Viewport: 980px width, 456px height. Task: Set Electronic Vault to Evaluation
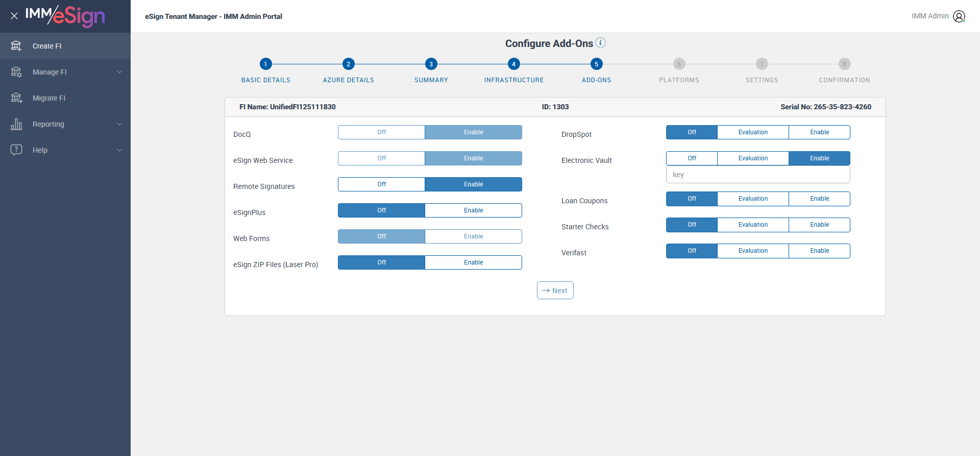coord(753,158)
